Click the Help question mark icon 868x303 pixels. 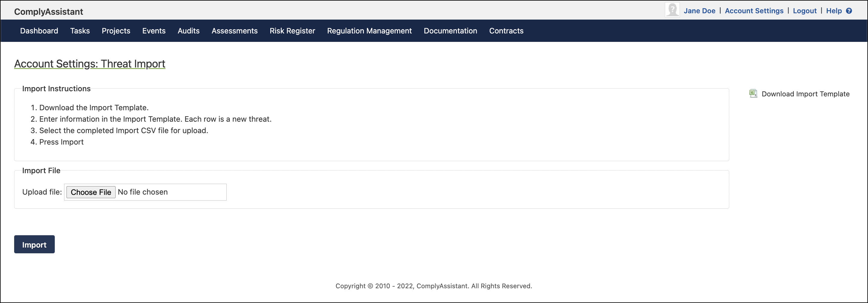click(x=849, y=11)
